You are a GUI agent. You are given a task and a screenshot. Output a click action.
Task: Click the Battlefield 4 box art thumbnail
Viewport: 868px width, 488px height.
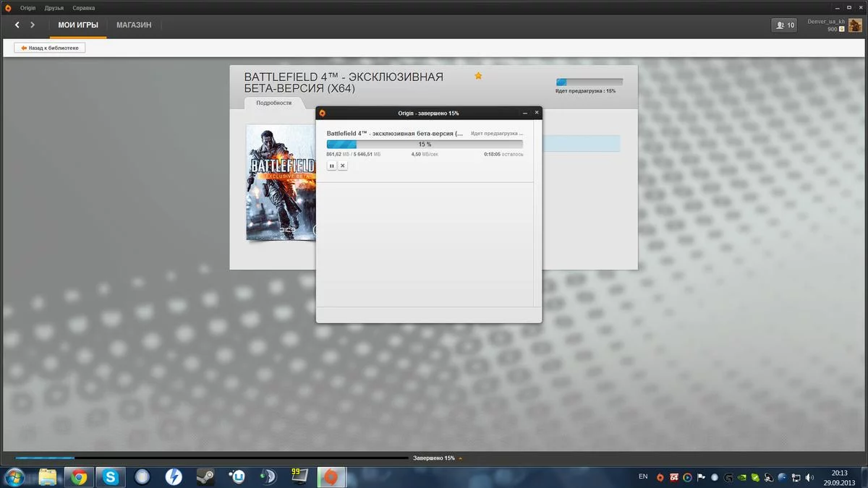pyautogui.click(x=281, y=182)
